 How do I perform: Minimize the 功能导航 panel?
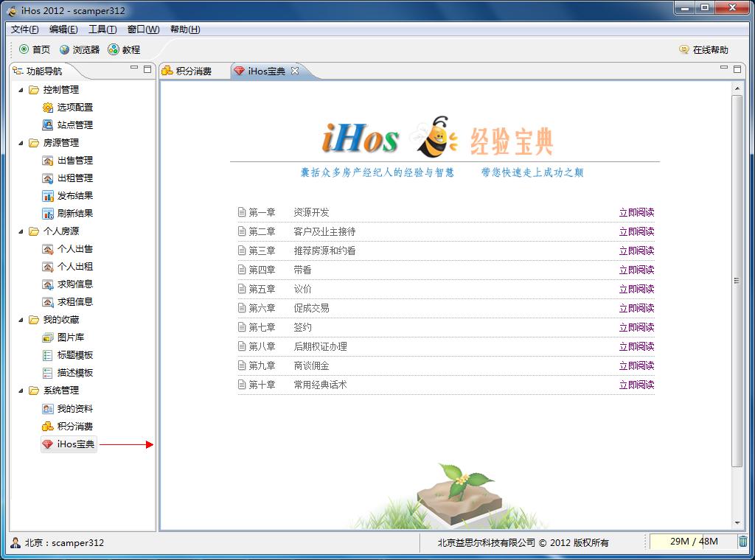134,69
